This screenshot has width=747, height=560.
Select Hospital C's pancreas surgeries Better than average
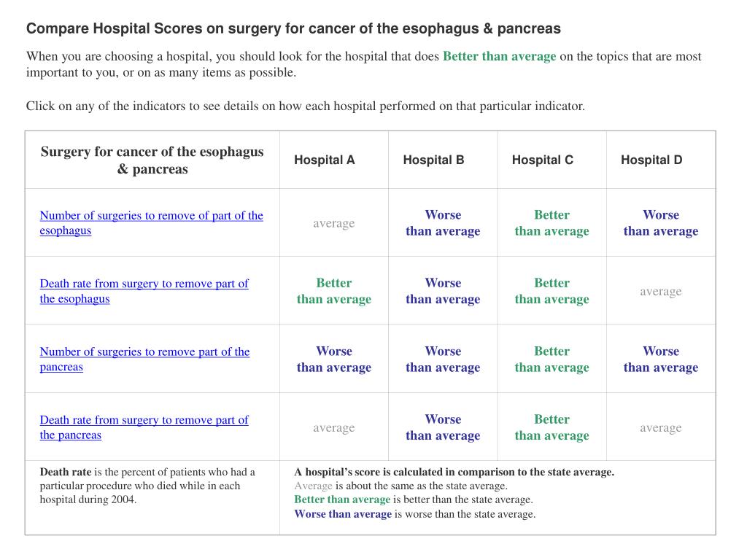(551, 359)
